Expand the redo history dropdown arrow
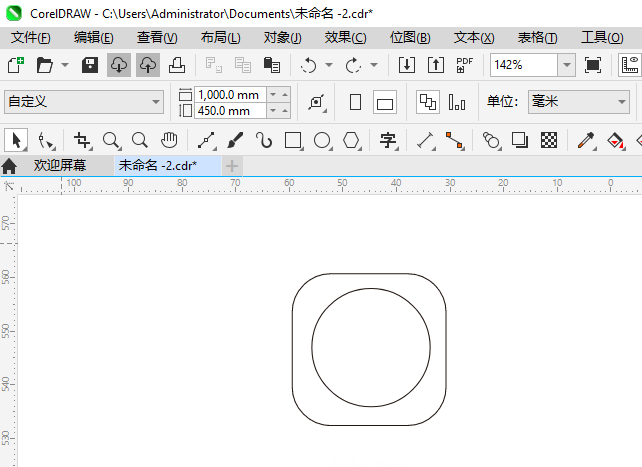 [374, 65]
